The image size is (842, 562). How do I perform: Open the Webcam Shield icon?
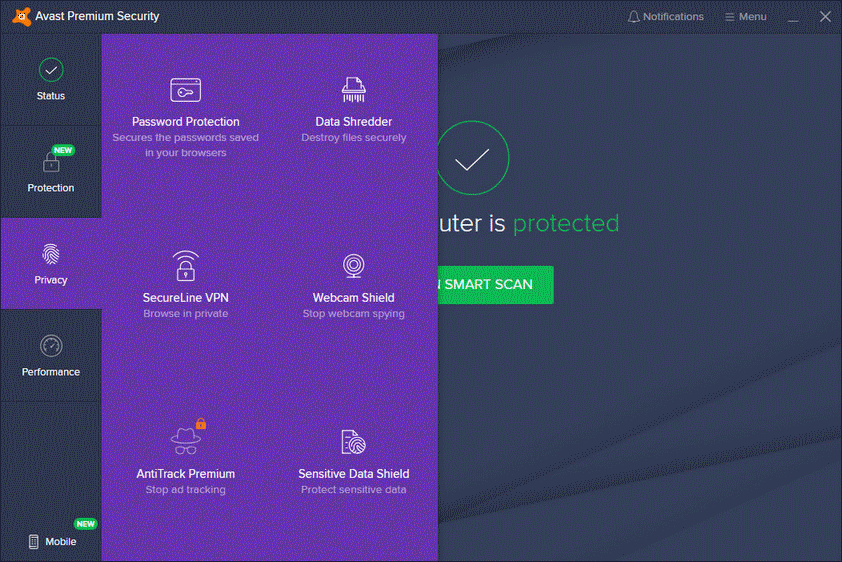pos(354,266)
